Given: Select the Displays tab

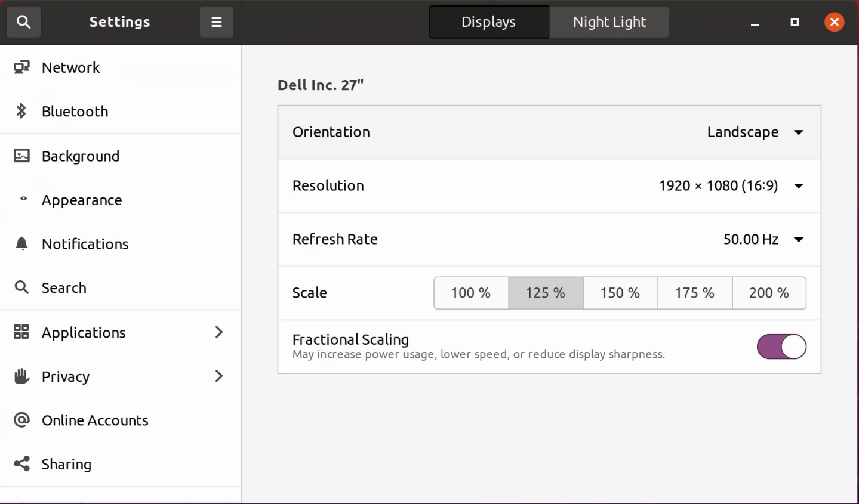Looking at the screenshot, I should [x=488, y=22].
